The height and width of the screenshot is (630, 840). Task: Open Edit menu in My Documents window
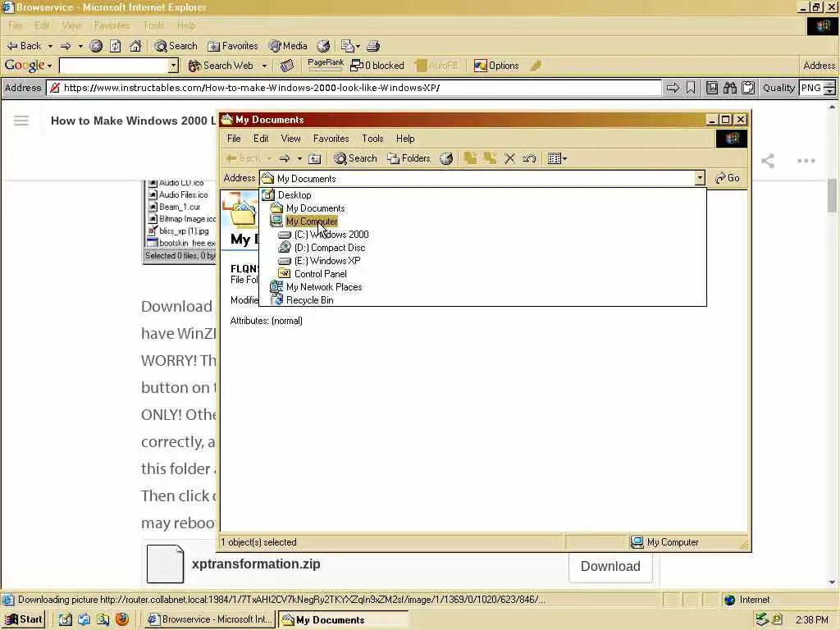click(261, 139)
